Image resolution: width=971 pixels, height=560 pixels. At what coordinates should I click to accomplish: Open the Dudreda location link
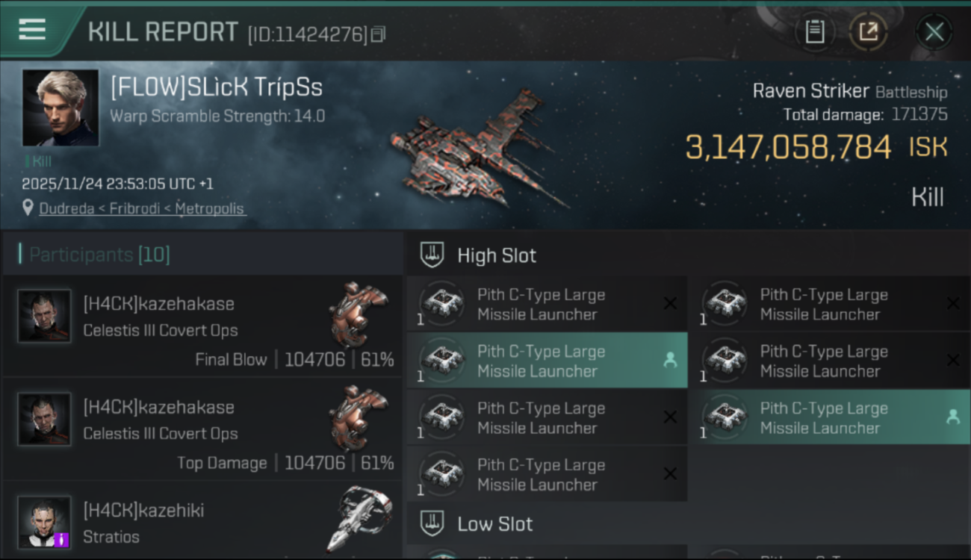[142, 209]
